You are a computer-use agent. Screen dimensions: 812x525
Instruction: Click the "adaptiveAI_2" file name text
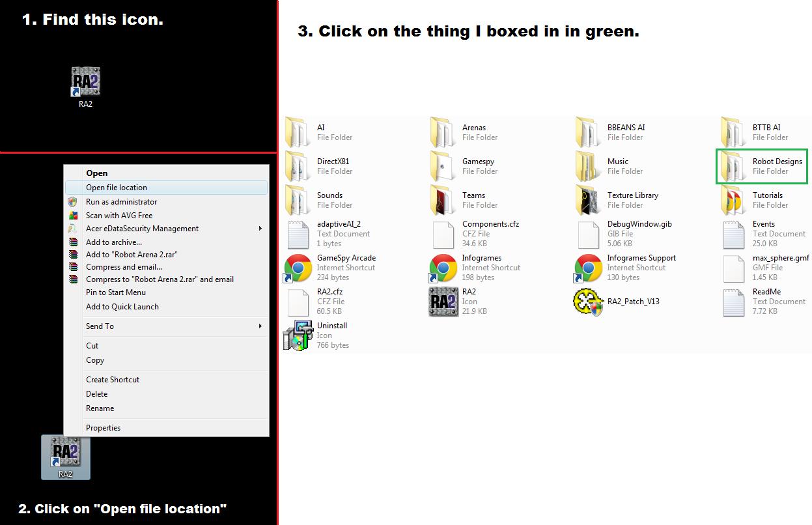(339, 224)
